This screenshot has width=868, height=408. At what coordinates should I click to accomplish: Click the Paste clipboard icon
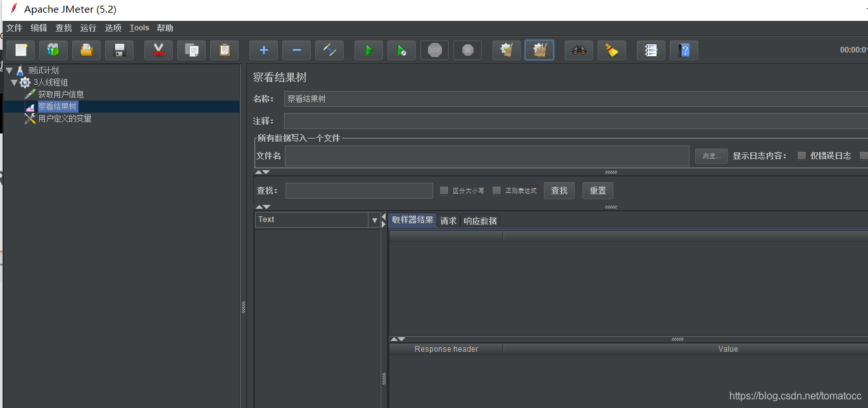point(225,50)
